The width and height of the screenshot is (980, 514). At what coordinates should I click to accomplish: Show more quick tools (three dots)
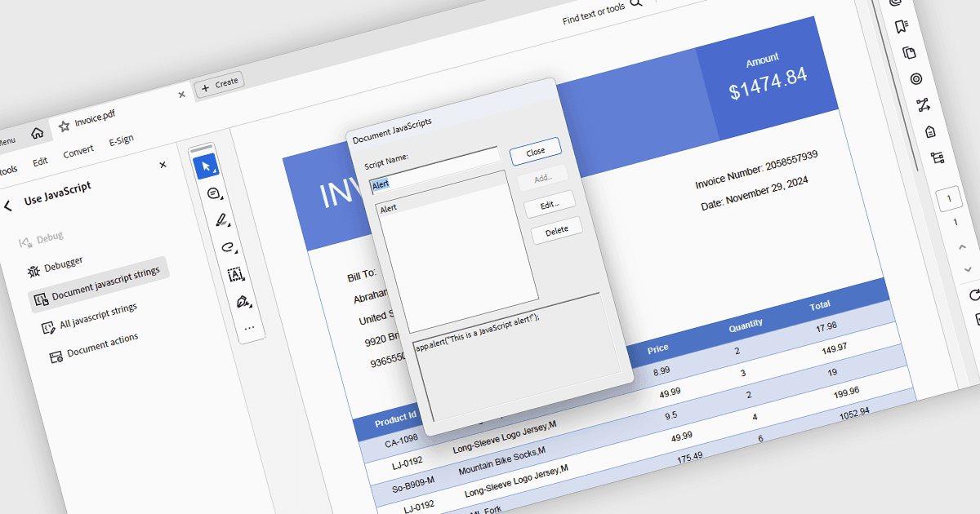tap(250, 327)
